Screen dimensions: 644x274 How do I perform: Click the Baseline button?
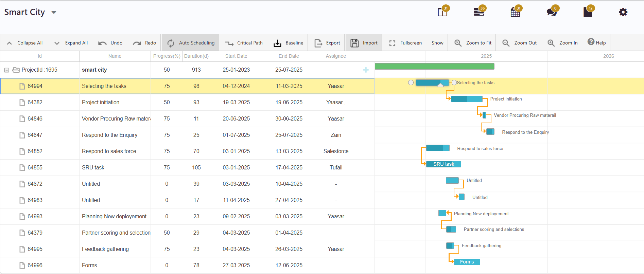click(x=288, y=43)
